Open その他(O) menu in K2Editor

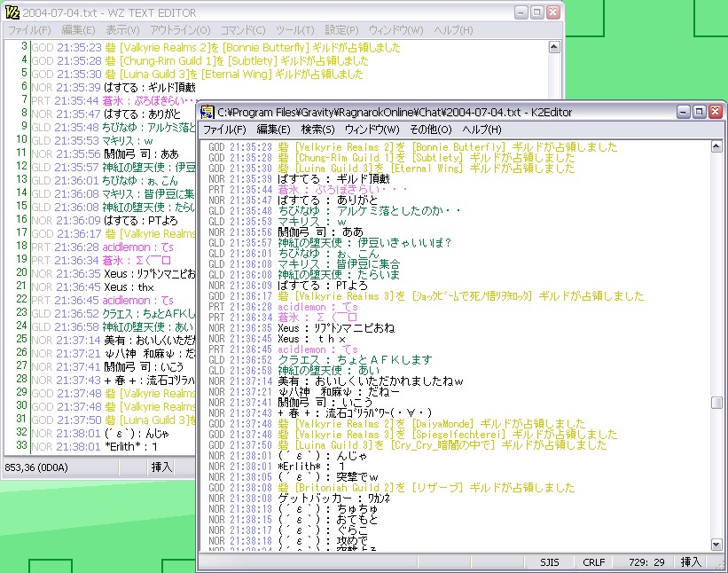click(429, 130)
